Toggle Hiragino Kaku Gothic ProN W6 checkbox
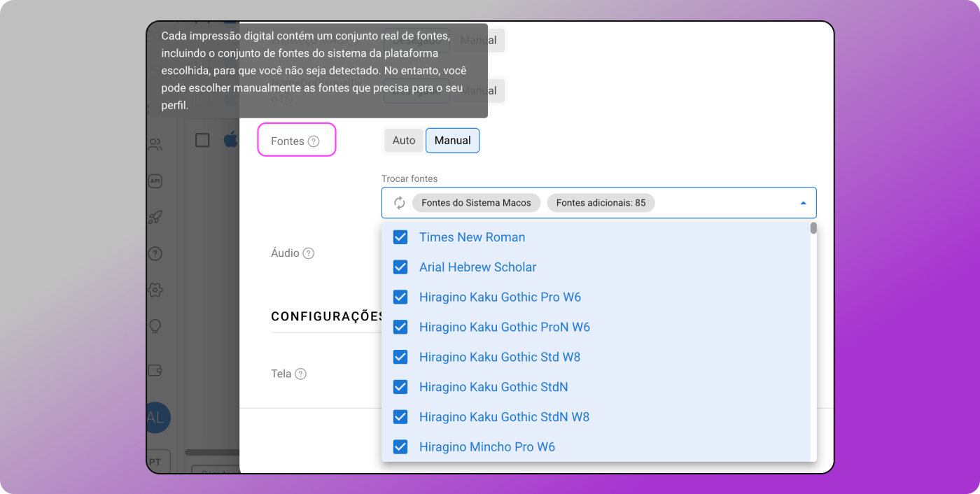 tap(400, 327)
